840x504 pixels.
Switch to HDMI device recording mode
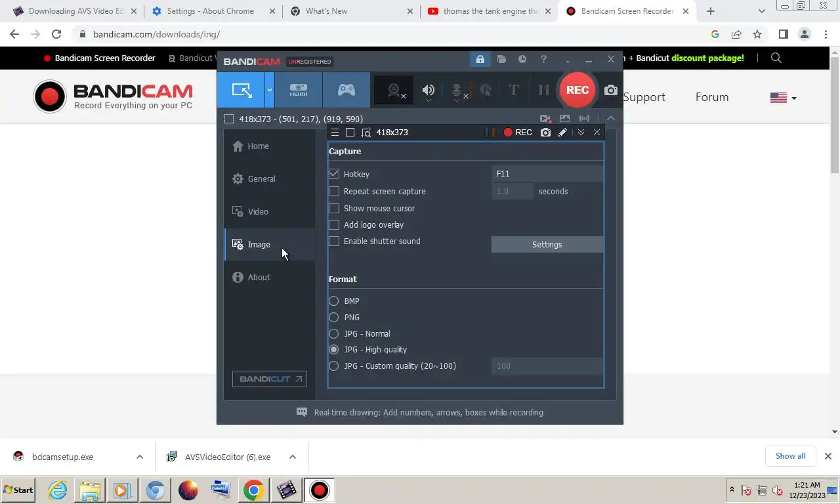click(299, 90)
